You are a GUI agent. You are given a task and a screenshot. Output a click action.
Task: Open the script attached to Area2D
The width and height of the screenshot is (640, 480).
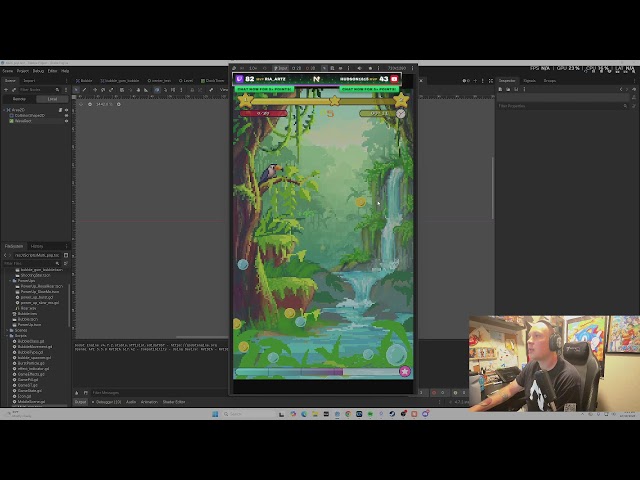(60, 110)
